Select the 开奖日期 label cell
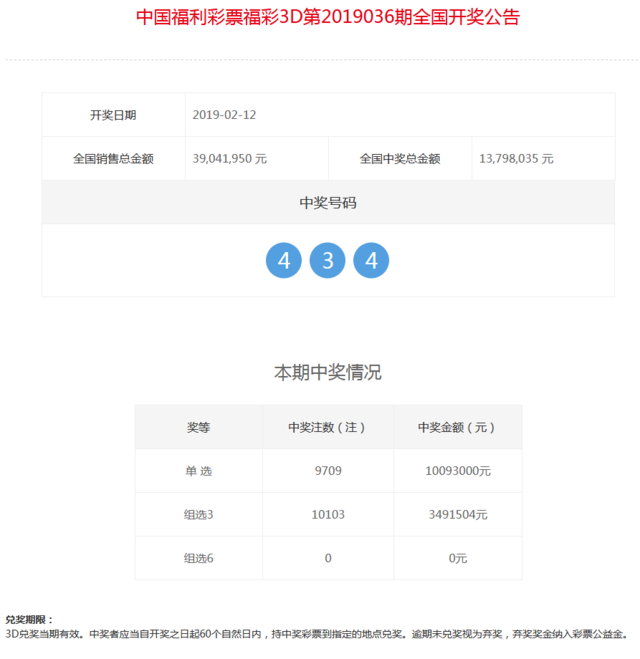 pos(113,115)
